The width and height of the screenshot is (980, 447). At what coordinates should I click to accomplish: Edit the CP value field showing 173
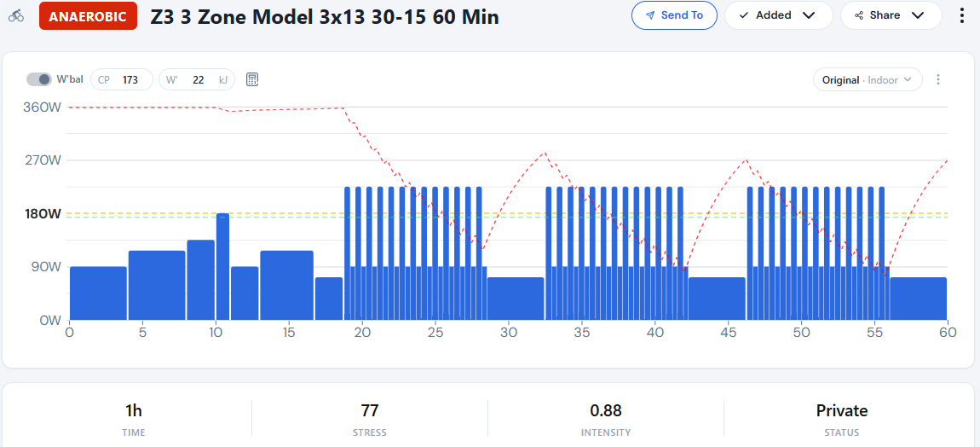(122, 79)
